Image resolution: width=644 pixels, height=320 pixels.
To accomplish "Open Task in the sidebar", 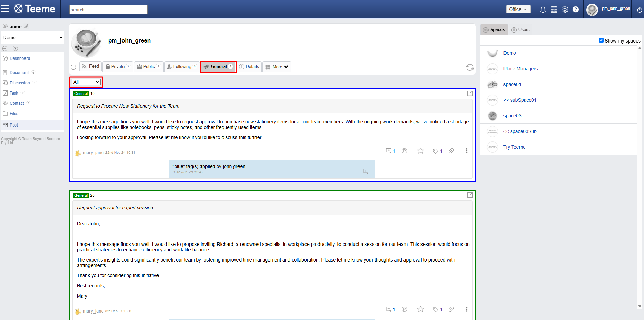I will (x=14, y=93).
